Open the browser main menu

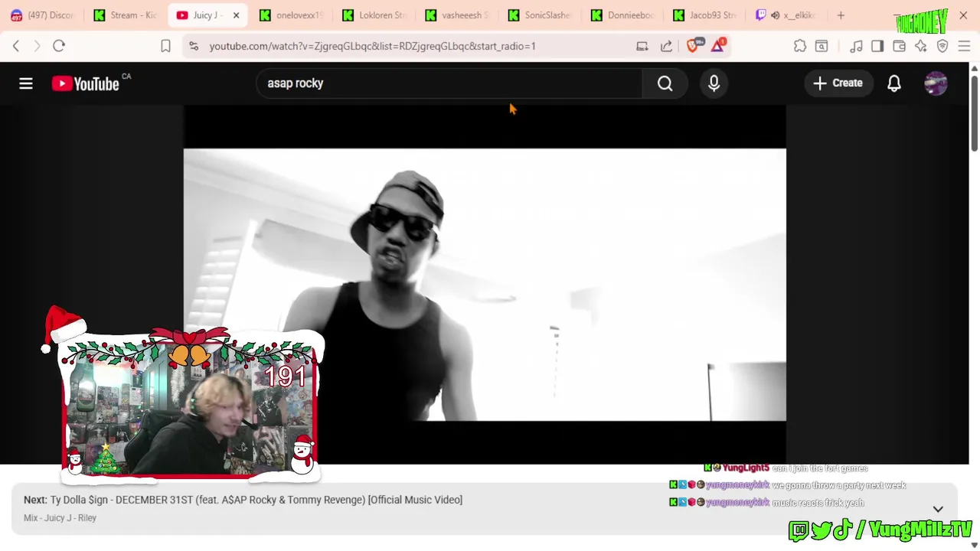tap(965, 46)
